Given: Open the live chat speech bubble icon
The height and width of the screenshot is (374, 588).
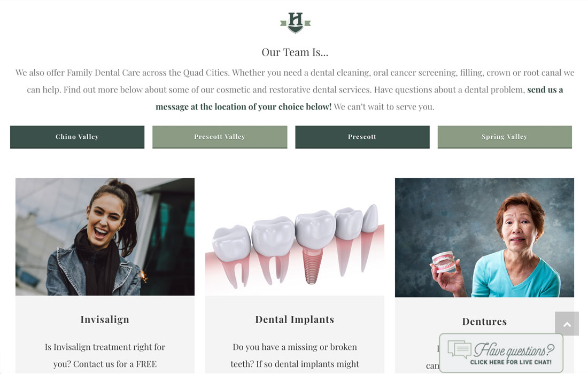Looking at the screenshot, I should coord(459,349).
